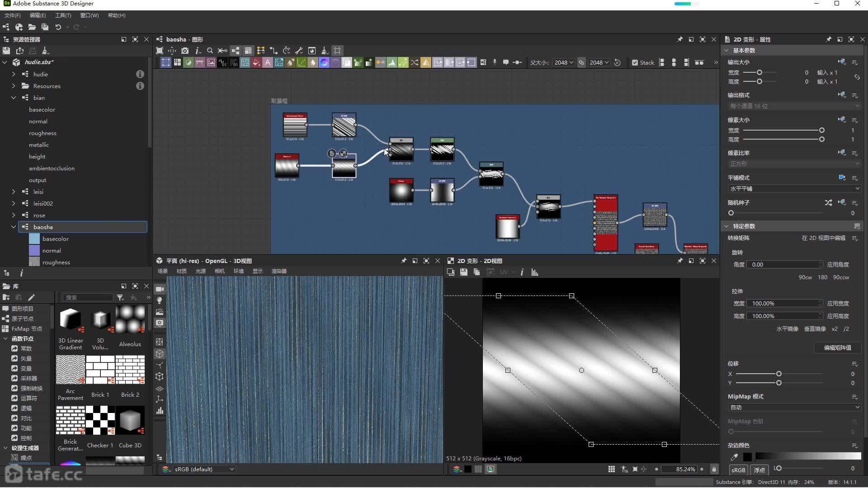Click the undo arrow in main toolbar
This screenshot has width=868, height=488.
58,27
